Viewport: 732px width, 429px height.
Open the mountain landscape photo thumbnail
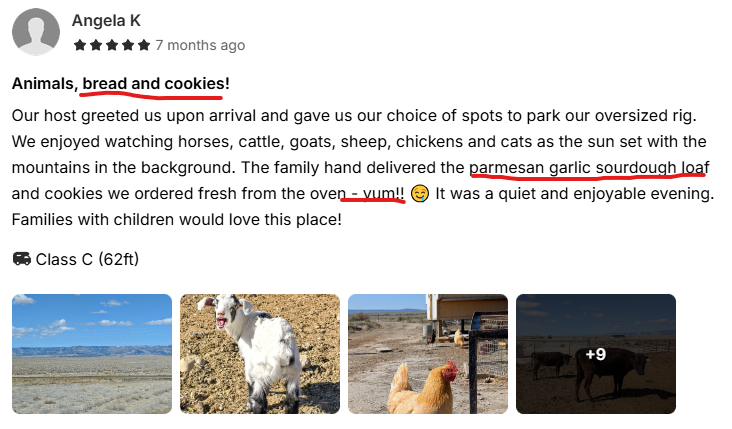click(x=92, y=353)
